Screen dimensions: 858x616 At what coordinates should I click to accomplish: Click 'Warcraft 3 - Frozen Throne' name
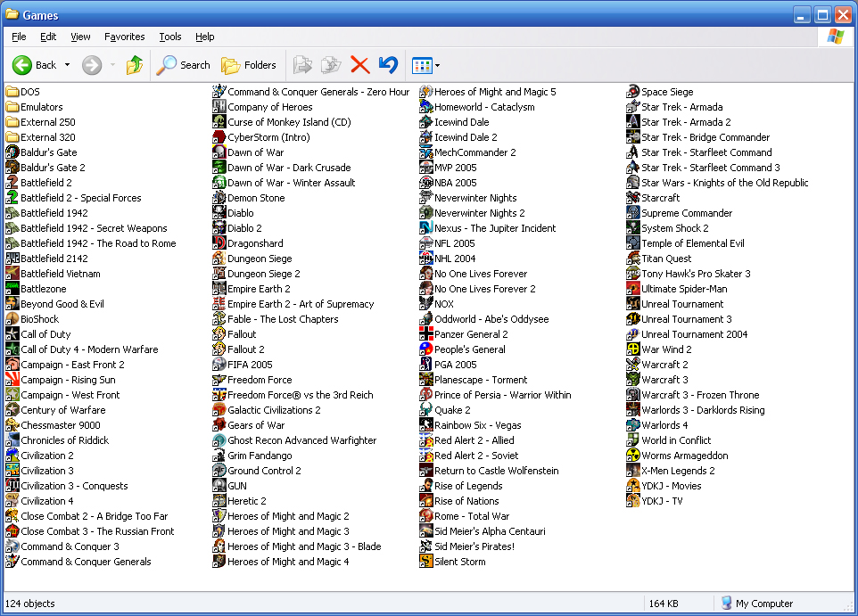coord(700,395)
